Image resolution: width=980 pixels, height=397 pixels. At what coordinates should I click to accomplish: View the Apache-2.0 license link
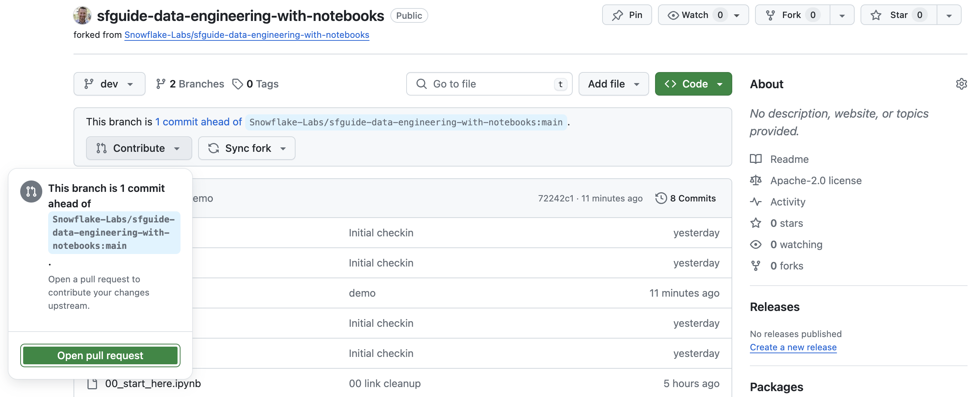point(816,180)
